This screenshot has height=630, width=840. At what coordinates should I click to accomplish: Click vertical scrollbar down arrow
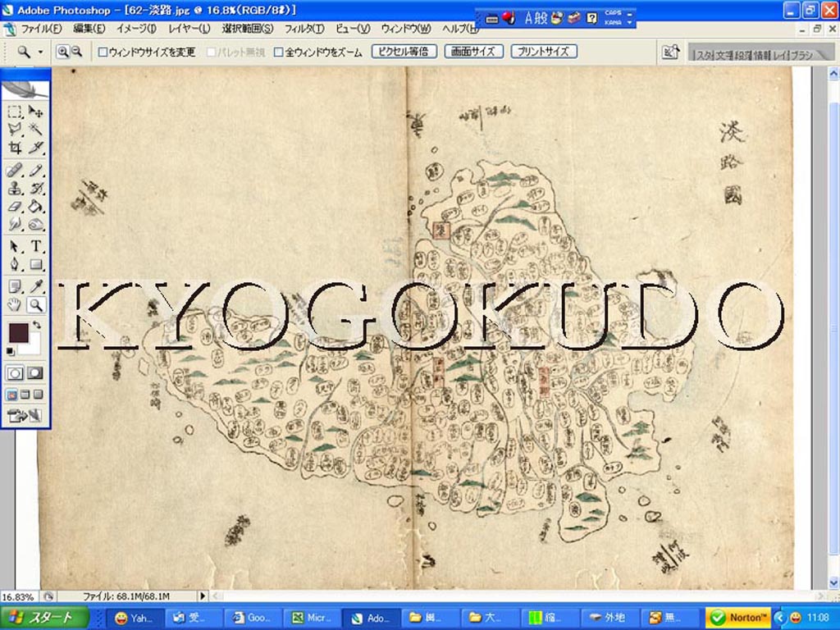coord(833,583)
